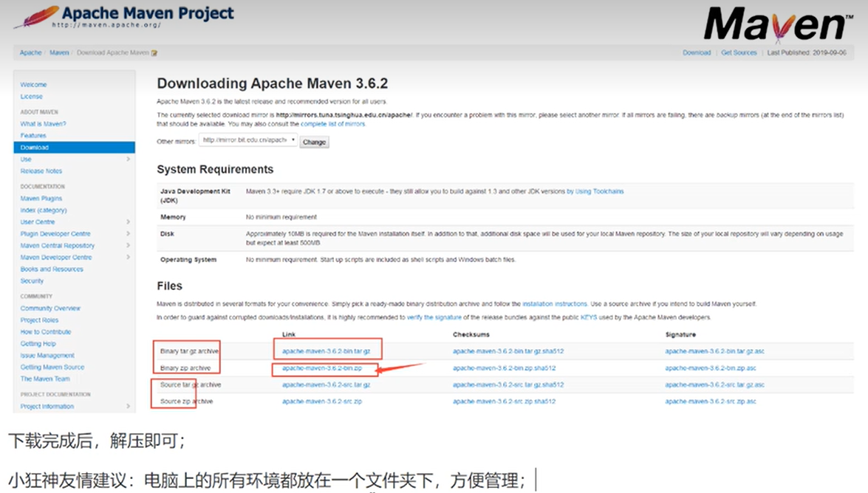
Task: Click the Change mirror button
Action: pyautogui.click(x=315, y=142)
